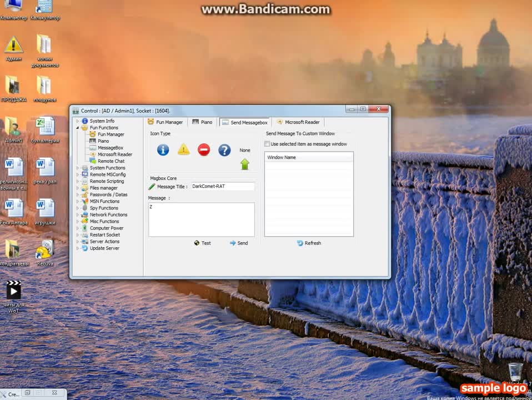Screen dimensions: 532x400
Task: Click inside the Message text area
Action: point(202,219)
